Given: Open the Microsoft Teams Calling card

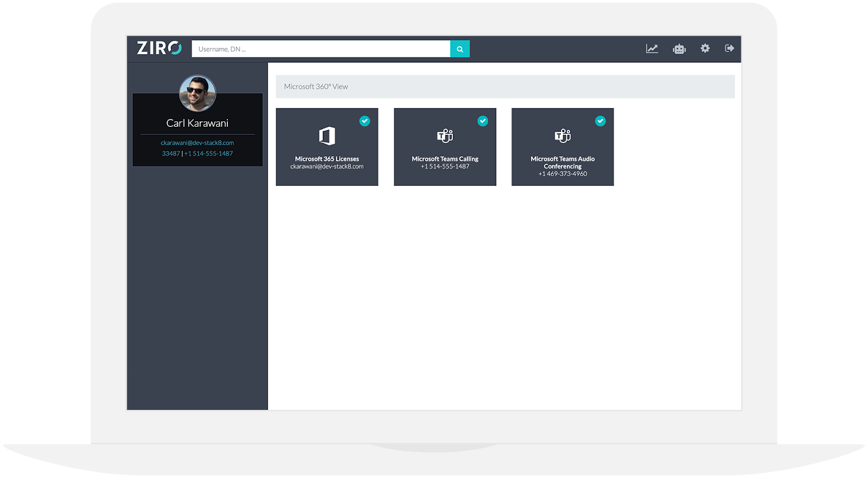Looking at the screenshot, I should [445, 147].
